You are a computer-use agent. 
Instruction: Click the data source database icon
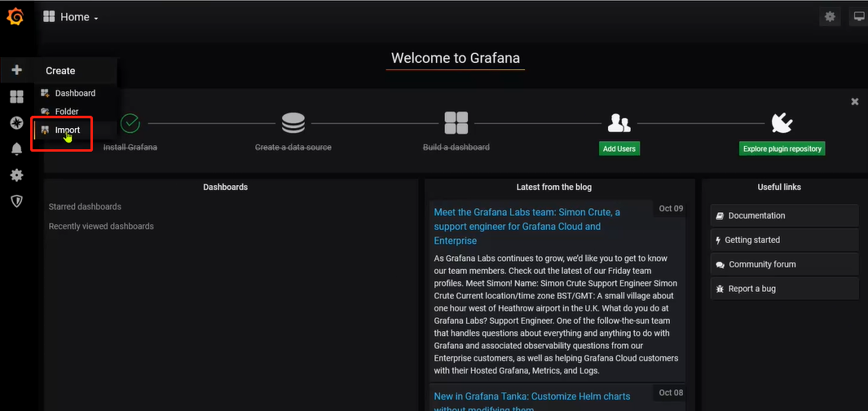point(293,123)
